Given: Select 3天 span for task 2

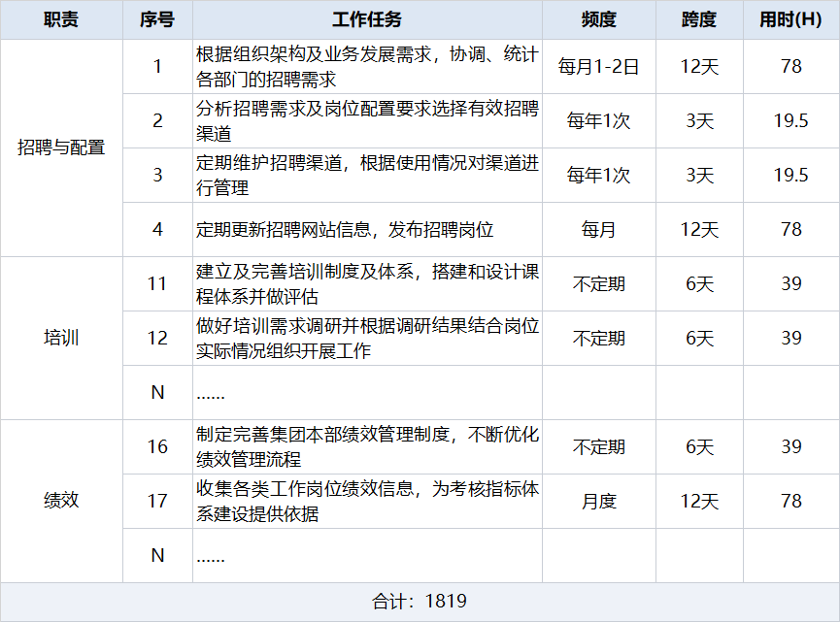Looking at the screenshot, I should [699, 121].
